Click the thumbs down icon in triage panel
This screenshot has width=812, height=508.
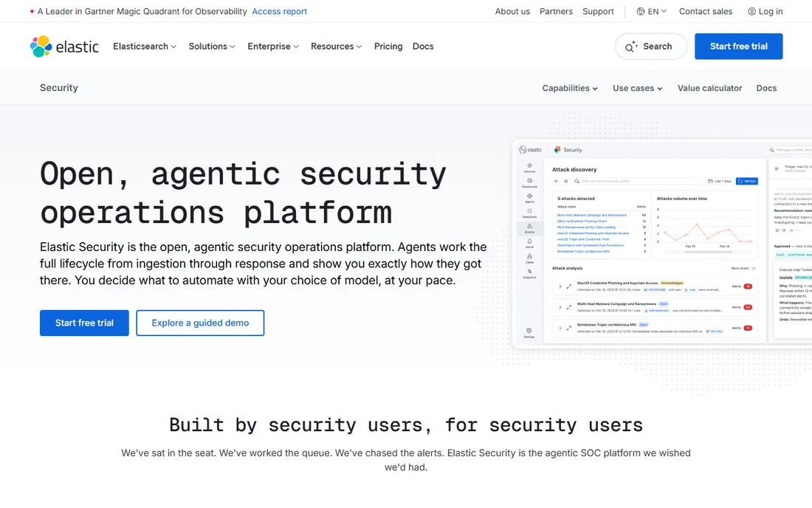[784, 230]
